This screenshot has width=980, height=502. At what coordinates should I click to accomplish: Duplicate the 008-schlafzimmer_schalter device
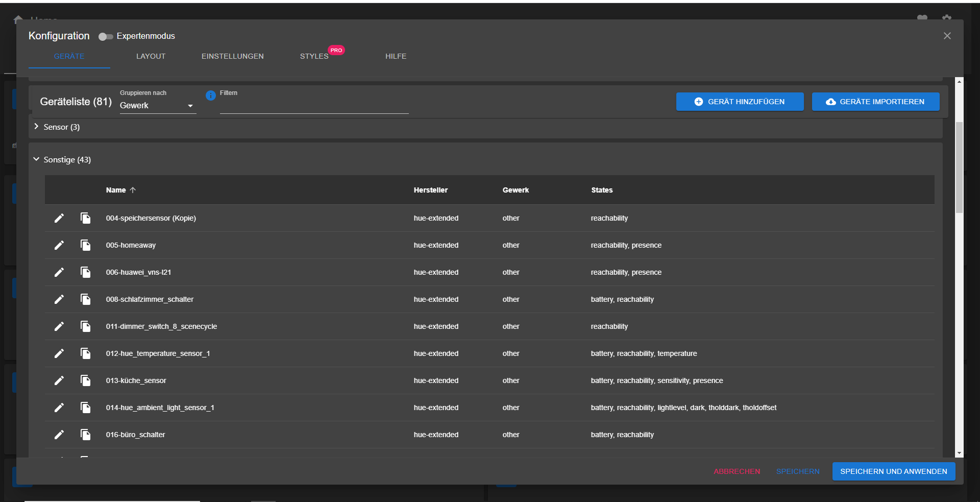(x=85, y=299)
